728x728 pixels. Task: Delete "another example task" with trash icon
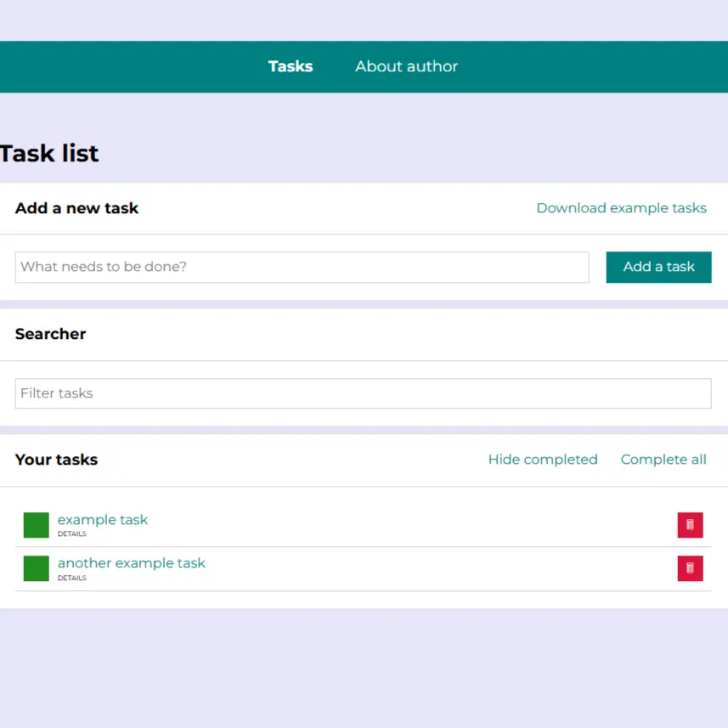pos(690,568)
